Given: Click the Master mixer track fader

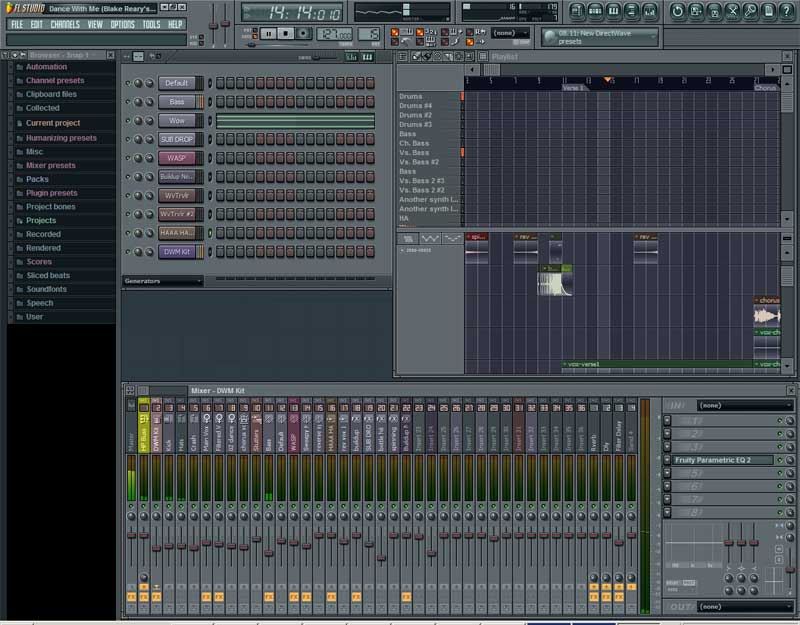Looking at the screenshot, I should pyautogui.click(x=132, y=536).
